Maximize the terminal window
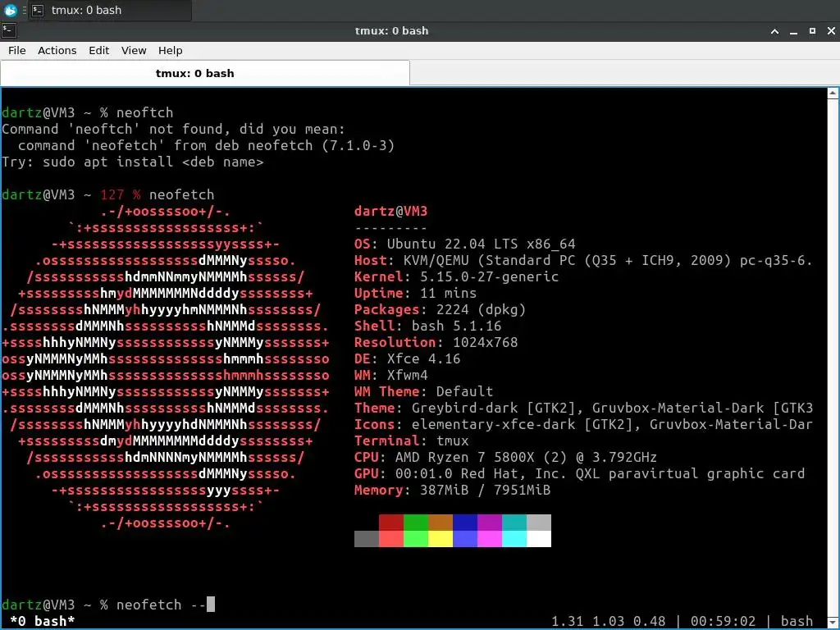The image size is (840, 630). click(812, 31)
